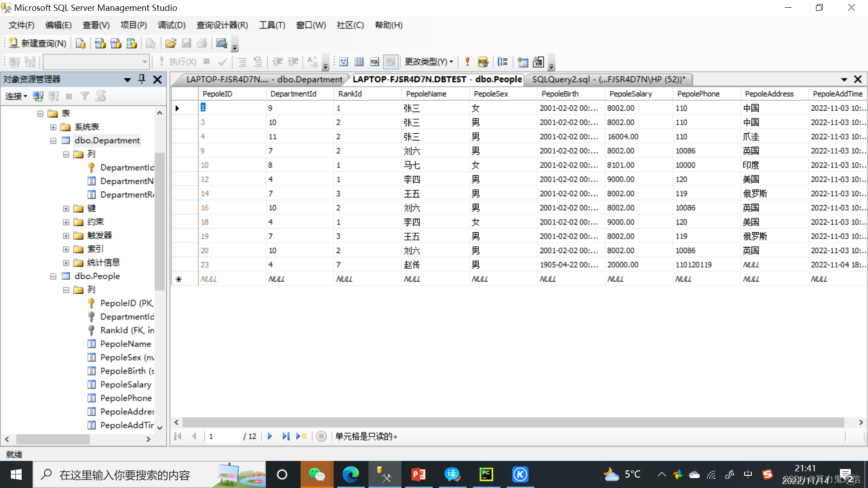Collapse the dbo.People table node

(x=53, y=276)
